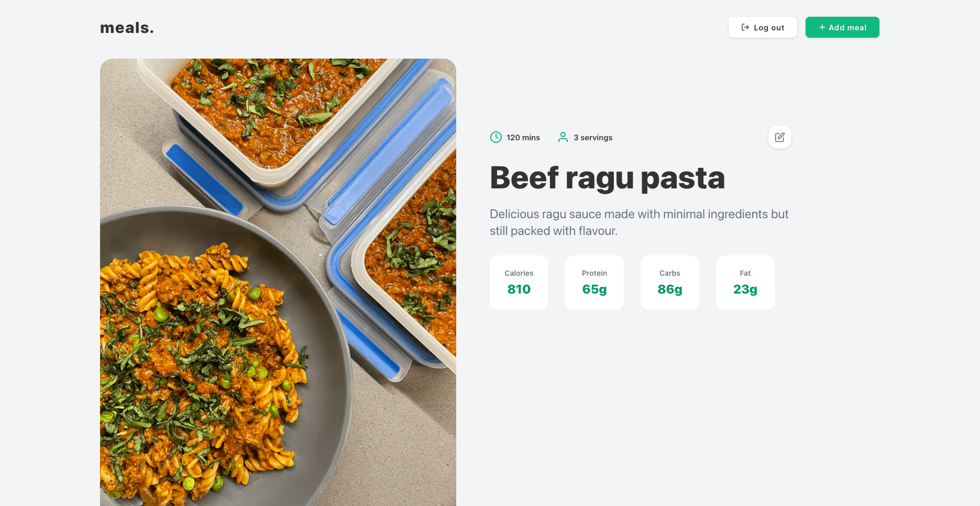Select the Protein 65g card
This screenshot has height=506, width=980.
point(594,283)
